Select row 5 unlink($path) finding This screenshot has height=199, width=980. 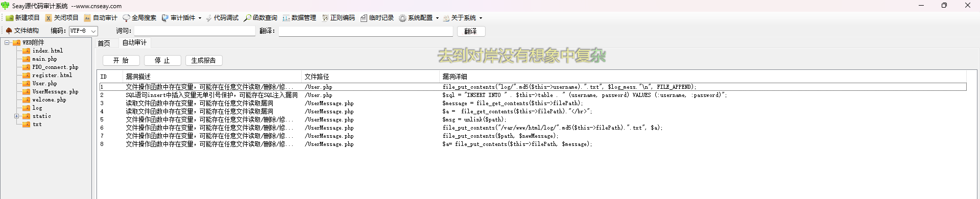pos(533,119)
